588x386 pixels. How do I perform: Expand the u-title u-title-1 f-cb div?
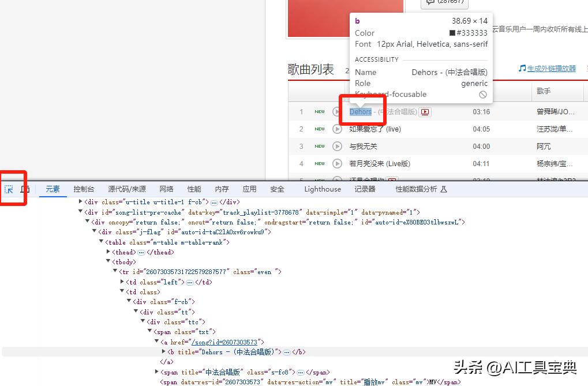pos(81,202)
